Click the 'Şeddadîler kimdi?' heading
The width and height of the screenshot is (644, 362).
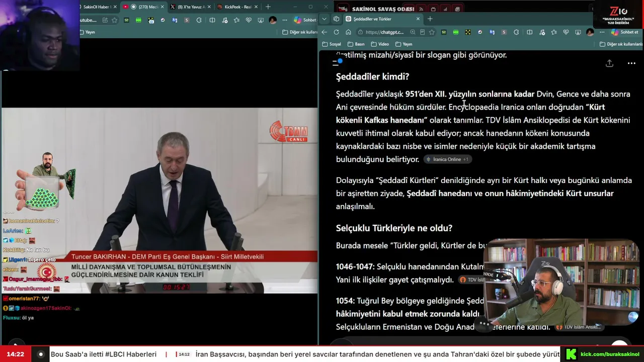(372, 76)
